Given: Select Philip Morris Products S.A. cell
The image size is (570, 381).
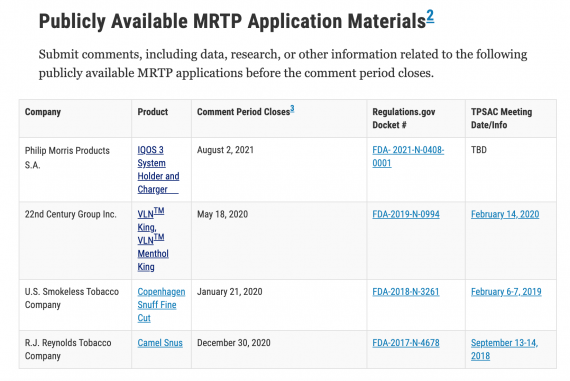Looking at the screenshot, I should [75, 170].
